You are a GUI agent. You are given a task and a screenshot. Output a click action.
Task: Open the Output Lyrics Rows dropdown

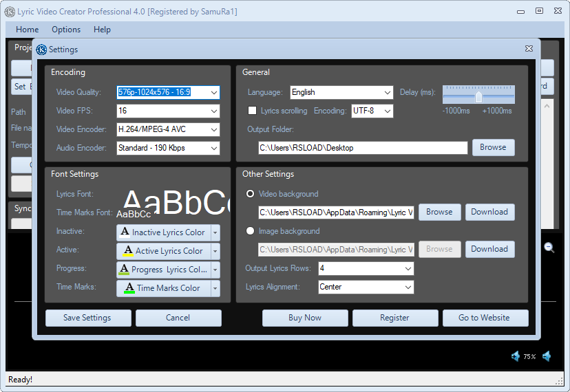[x=366, y=268]
